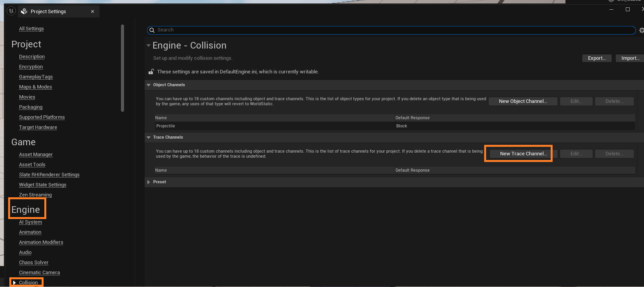Click the unlocked padlock icon
This screenshot has width=644, height=287.
pos(151,72)
